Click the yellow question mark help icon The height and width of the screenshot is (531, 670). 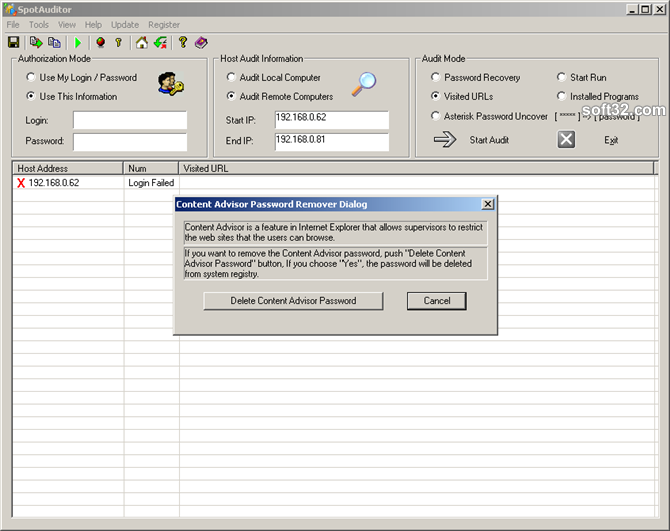183,42
